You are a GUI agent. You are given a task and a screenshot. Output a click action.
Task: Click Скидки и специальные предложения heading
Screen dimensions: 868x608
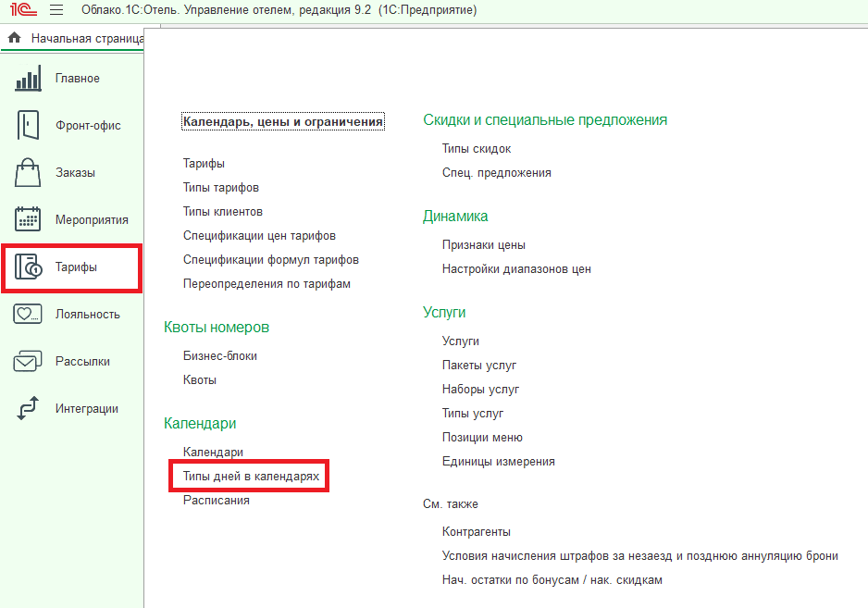[545, 120]
